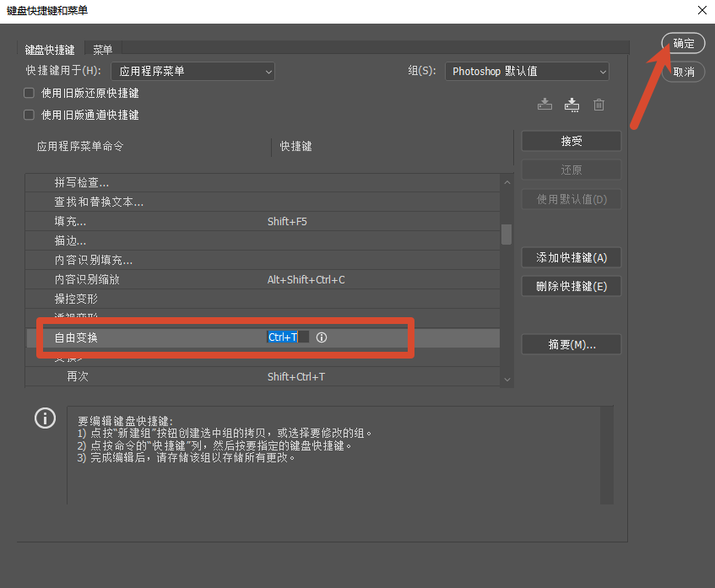Enable 使用旧版还原快捷键 checkbox
The height and width of the screenshot is (588, 715).
tap(30, 93)
